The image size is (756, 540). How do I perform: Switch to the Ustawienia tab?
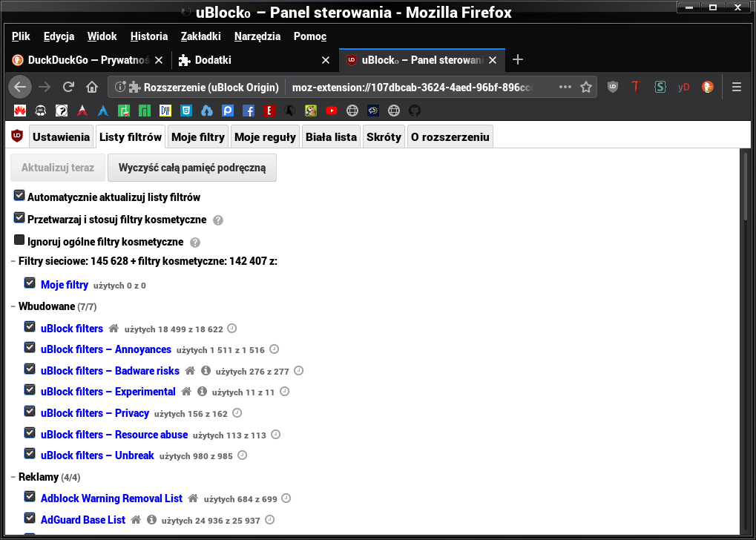click(62, 137)
